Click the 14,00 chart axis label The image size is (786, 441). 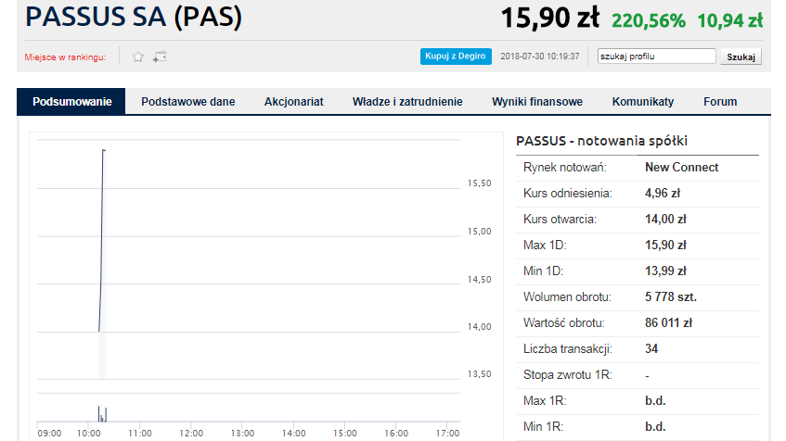[479, 327]
